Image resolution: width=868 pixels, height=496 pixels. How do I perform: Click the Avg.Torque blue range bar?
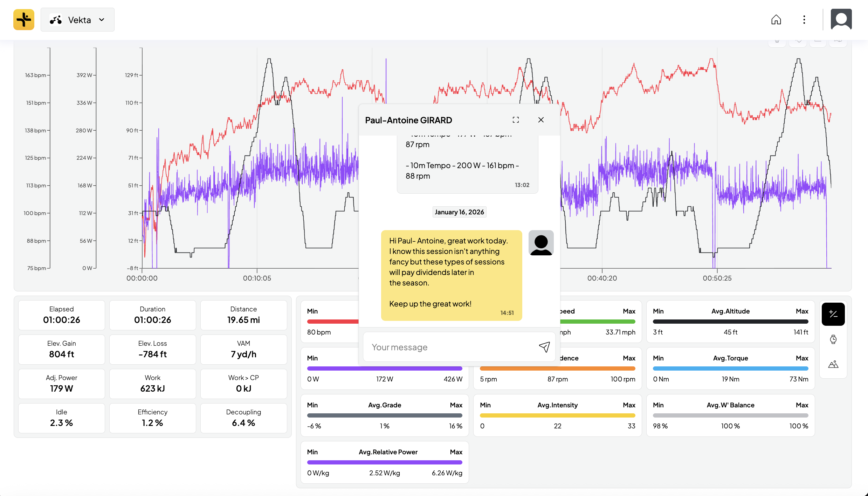pyautogui.click(x=730, y=368)
